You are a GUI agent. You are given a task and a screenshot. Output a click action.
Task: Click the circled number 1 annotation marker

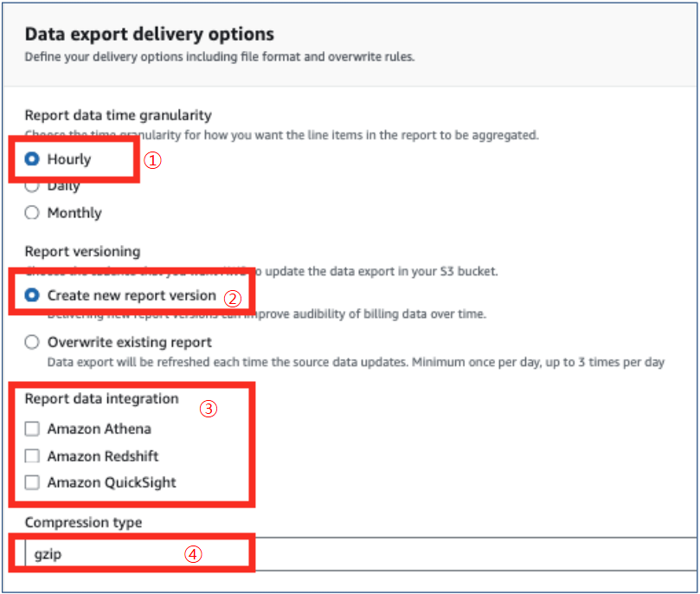[153, 160]
